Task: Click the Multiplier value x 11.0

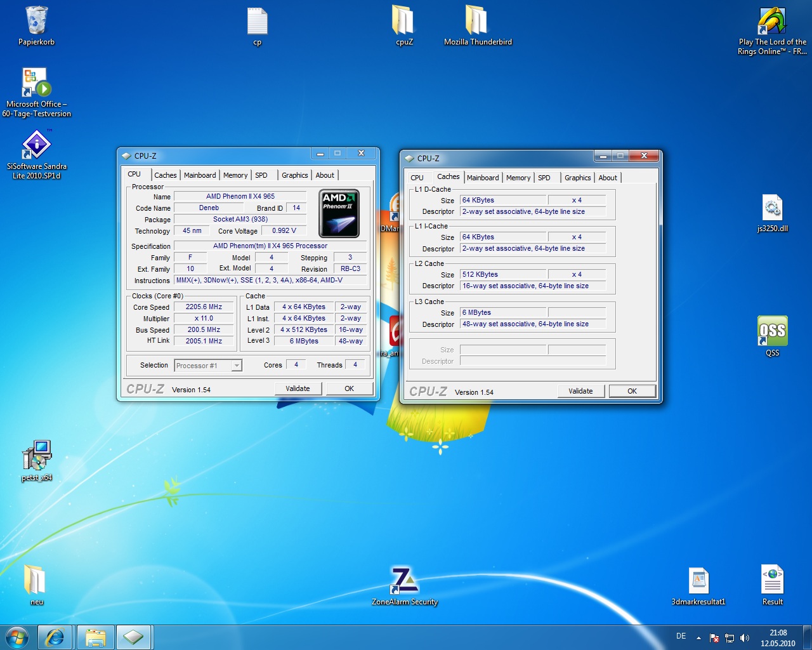Action: coord(204,319)
